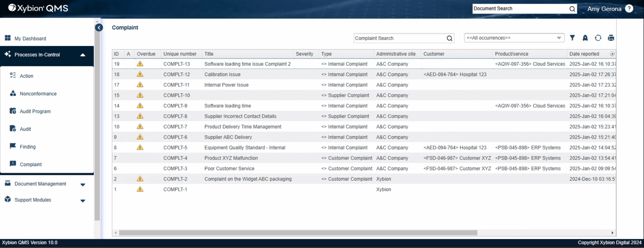Image resolution: width=644 pixels, height=248 pixels.
Task: Collapse the sidebar with arrow button
Action: 99,27
